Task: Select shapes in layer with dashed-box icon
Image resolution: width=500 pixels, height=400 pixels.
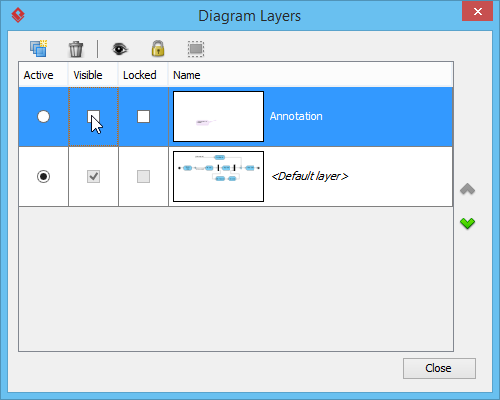Action: [x=196, y=49]
